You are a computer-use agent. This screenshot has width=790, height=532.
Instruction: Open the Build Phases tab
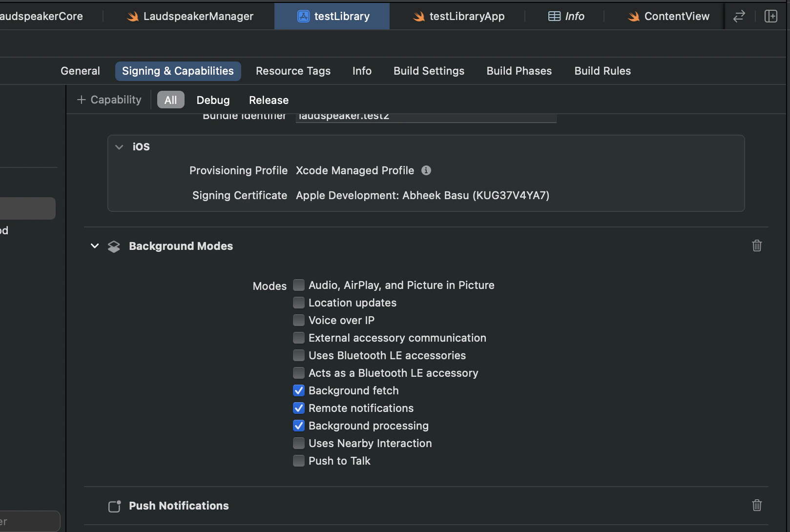point(519,71)
